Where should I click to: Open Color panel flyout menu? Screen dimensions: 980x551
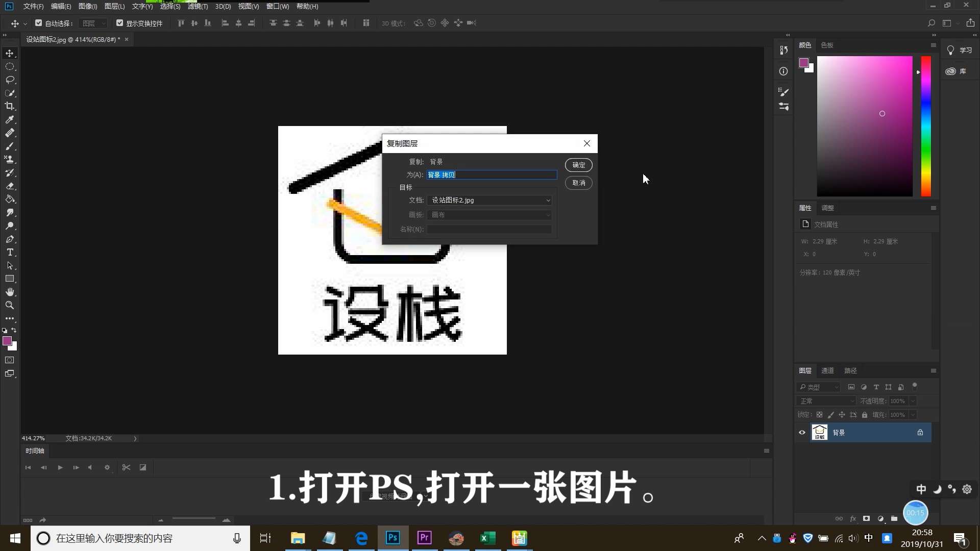[933, 45]
